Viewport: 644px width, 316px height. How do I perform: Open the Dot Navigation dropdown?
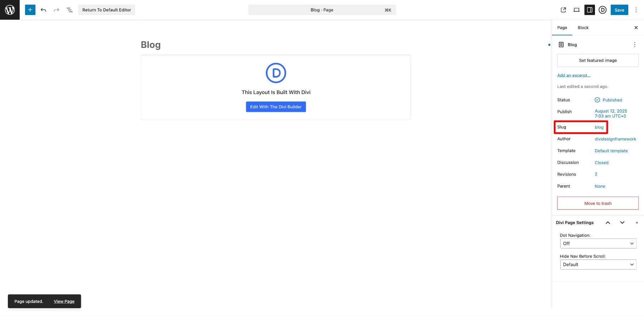click(598, 243)
